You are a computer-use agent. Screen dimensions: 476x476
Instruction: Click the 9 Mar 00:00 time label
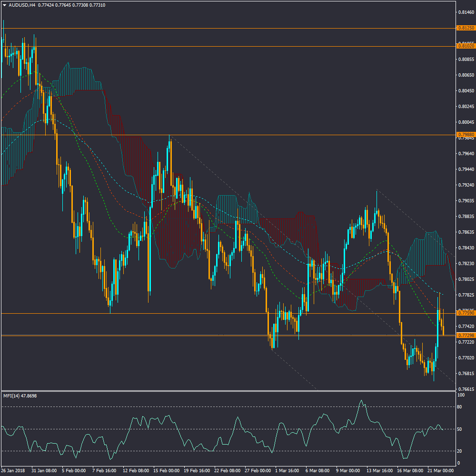[x=349, y=471]
